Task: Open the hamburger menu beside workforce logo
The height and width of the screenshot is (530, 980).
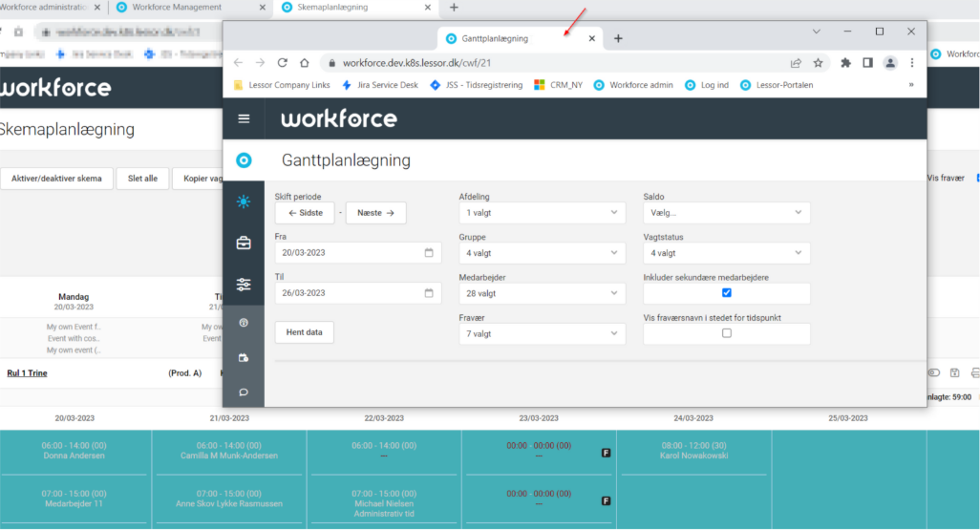Action: (x=244, y=118)
